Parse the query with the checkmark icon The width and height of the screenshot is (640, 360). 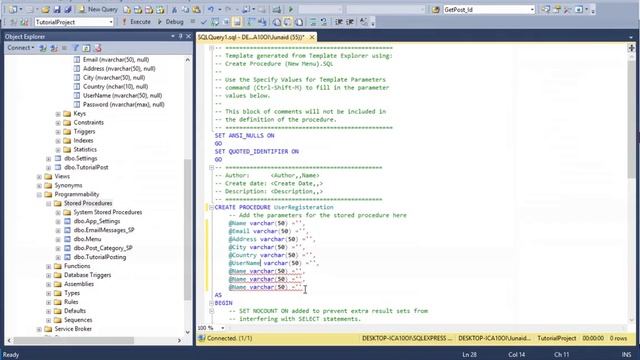click(204, 22)
